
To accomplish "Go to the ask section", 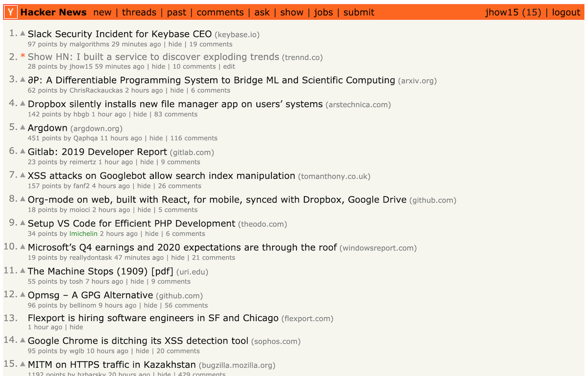I will (262, 12).
